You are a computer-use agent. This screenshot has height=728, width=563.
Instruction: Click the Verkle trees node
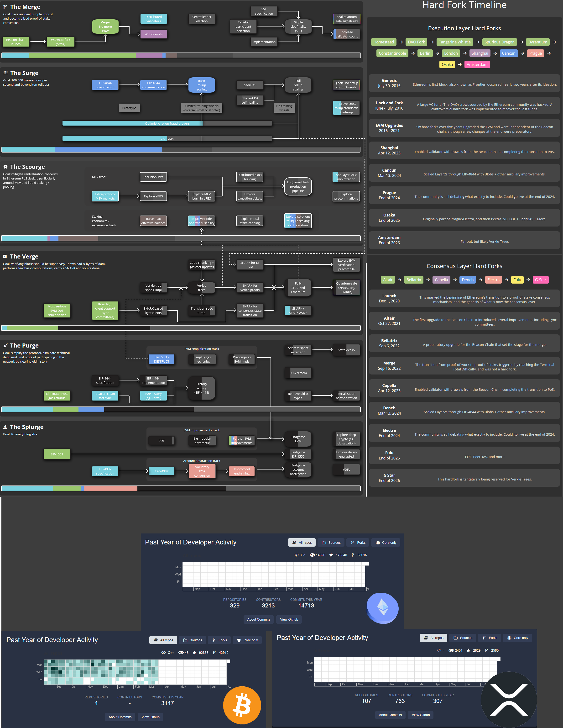pos(201,288)
